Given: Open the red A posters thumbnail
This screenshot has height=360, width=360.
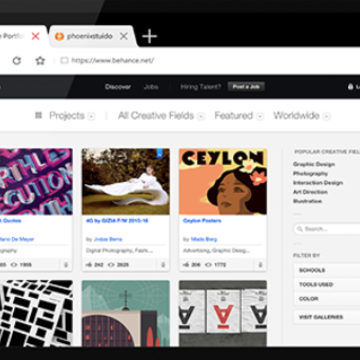Looking at the screenshot, I should point(223,313).
